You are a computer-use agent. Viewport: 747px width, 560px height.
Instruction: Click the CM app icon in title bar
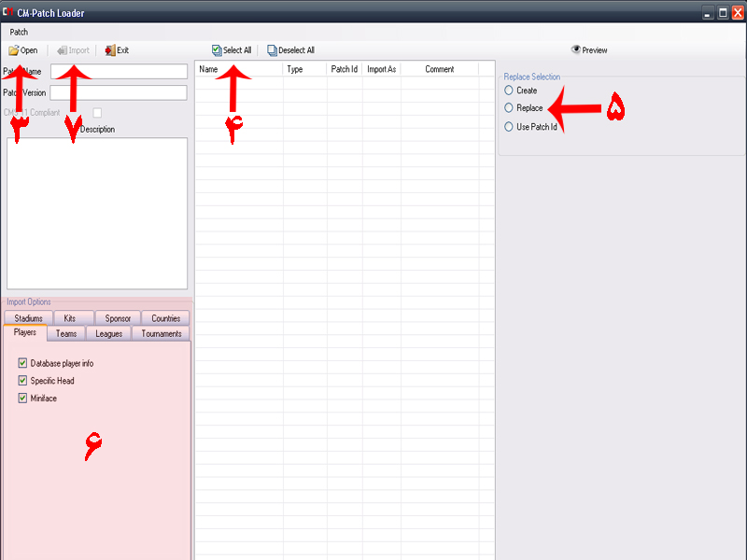pyautogui.click(x=7, y=11)
